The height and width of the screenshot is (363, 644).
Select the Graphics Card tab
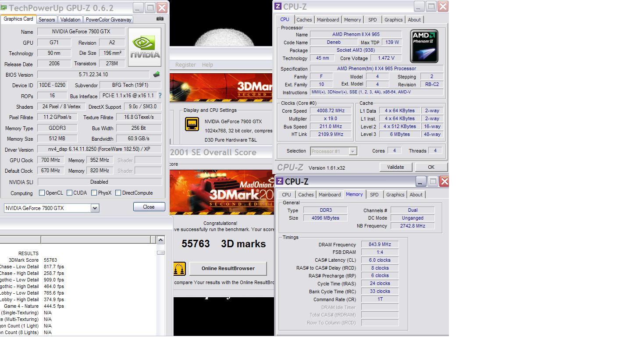pos(18,19)
